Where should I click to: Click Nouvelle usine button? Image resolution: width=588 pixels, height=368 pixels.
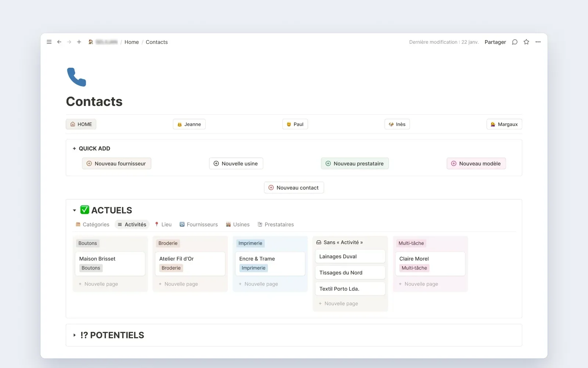[236, 164]
